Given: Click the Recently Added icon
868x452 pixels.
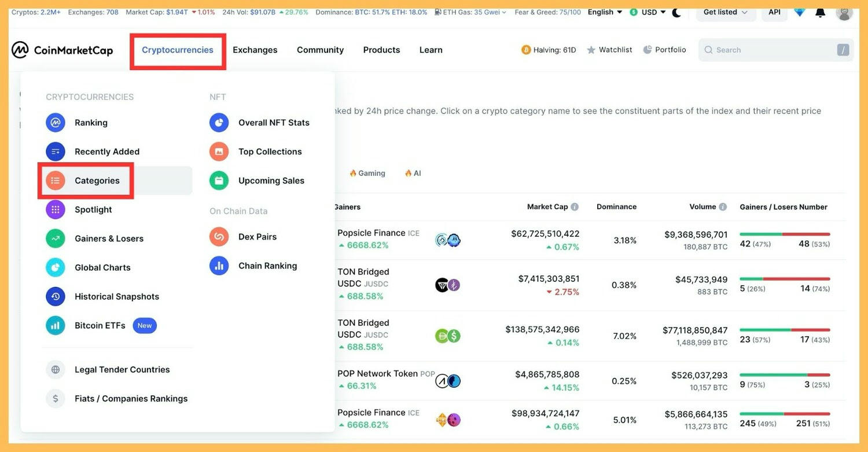Looking at the screenshot, I should coord(56,152).
